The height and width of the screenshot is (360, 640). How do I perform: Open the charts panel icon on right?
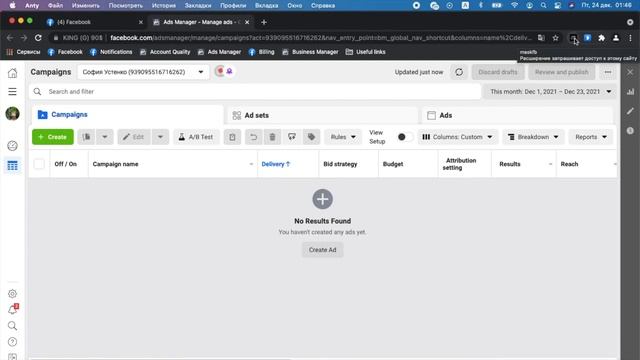[x=631, y=92]
